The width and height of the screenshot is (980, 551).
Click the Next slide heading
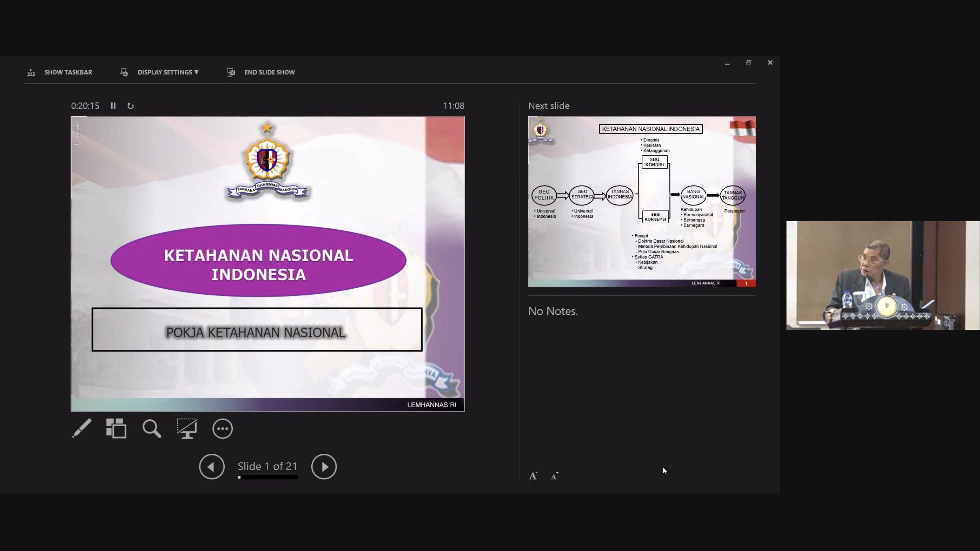[549, 106]
